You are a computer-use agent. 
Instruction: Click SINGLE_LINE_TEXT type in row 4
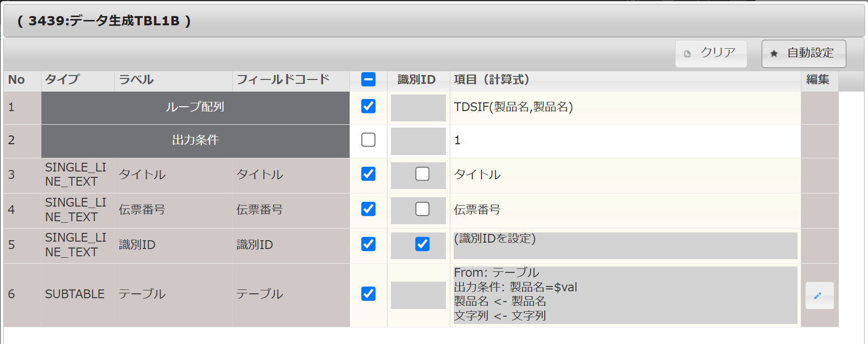pos(78,210)
